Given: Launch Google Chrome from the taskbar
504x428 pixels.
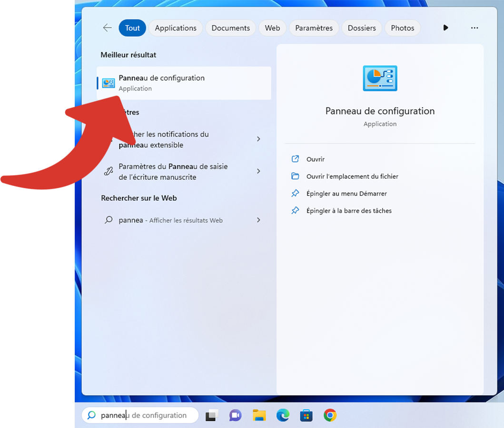Looking at the screenshot, I should coord(330,415).
